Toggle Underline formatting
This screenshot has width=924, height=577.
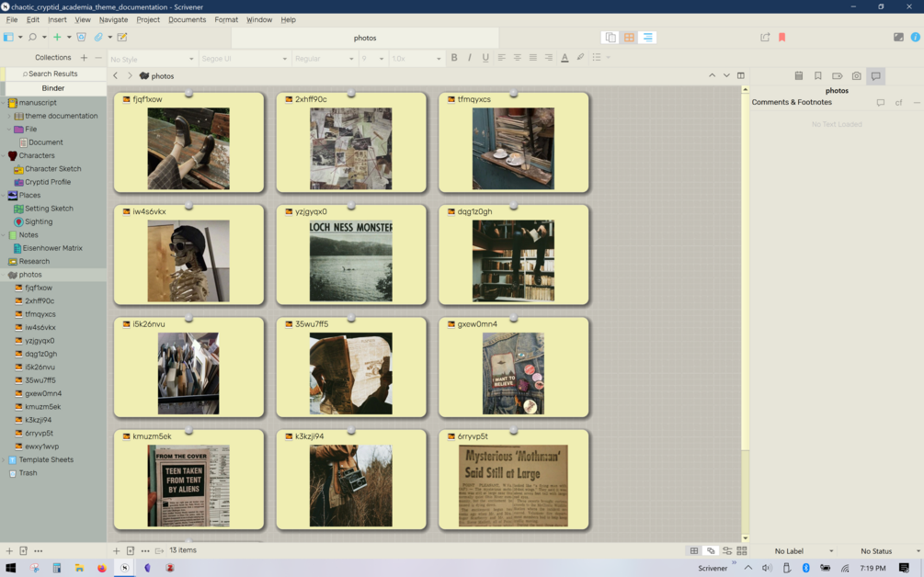[x=485, y=58]
